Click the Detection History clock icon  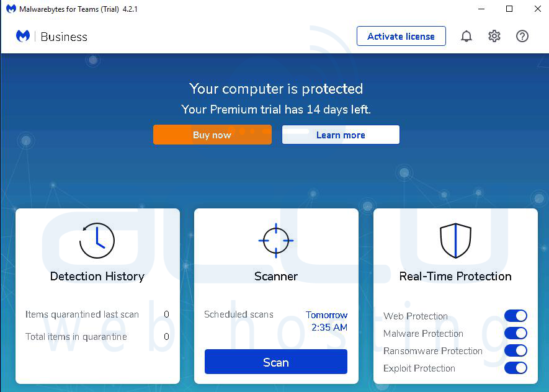[x=97, y=241]
